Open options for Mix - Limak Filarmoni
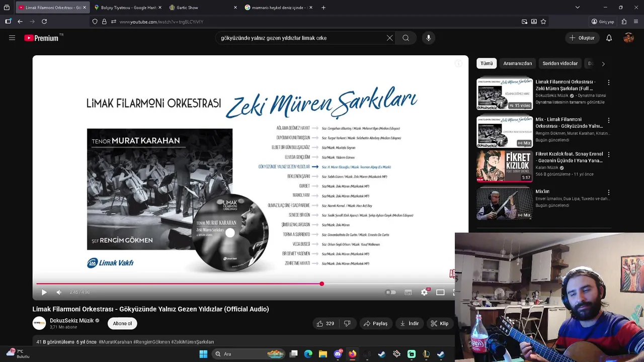 (x=608, y=121)
